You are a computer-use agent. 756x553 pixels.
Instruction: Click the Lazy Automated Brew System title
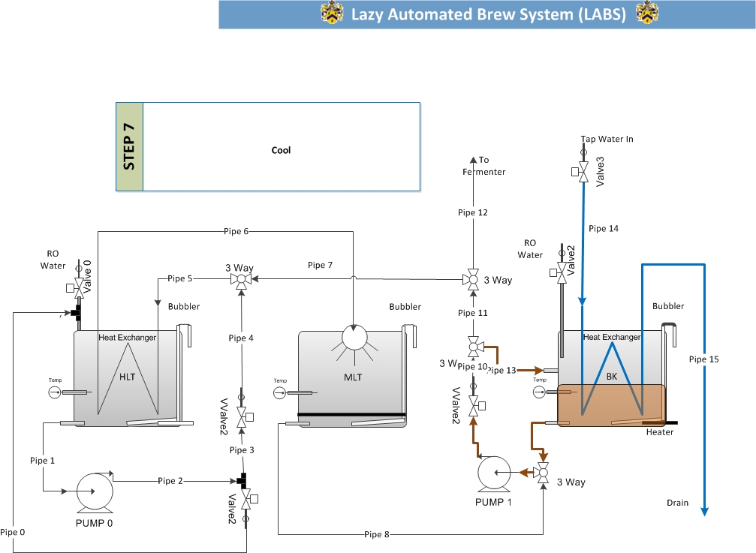pyautogui.click(x=489, y=14)
